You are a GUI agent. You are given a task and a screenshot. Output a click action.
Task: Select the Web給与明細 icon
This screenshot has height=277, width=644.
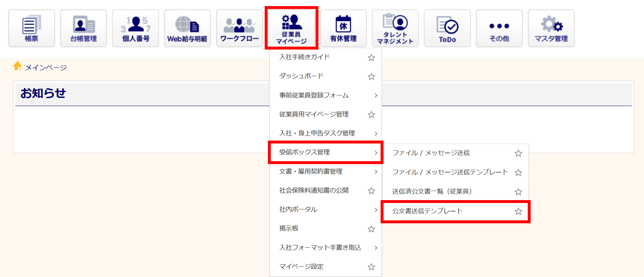click(187, 28)
